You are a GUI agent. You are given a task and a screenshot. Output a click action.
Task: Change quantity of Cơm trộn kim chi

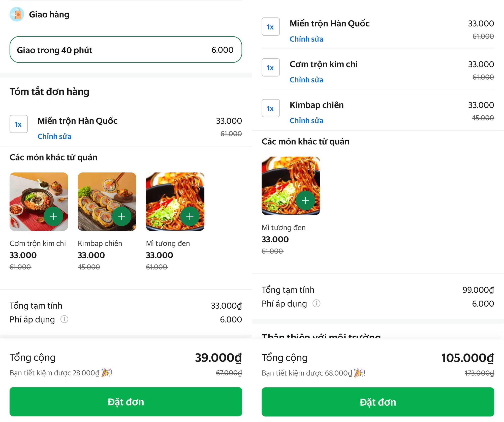(x=271, y=67)
